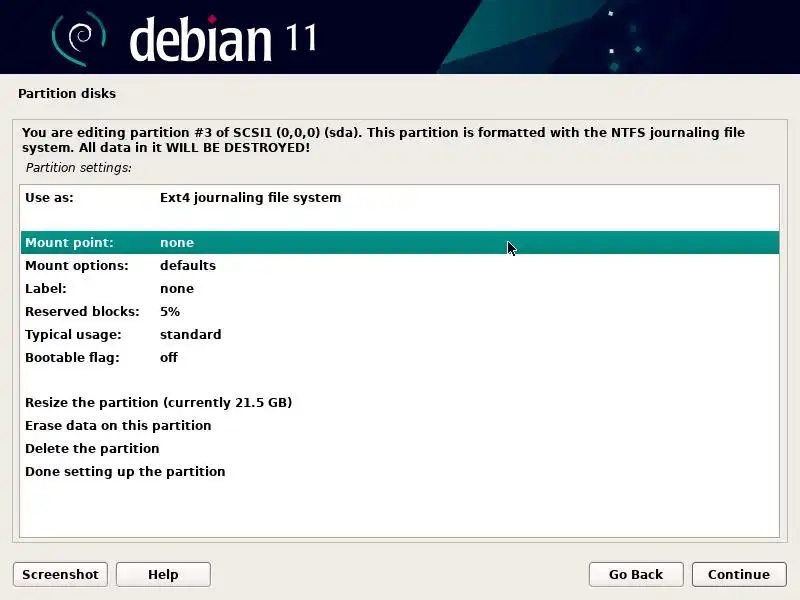Select "Delete the partition" option
800x600 pixels.
pos(399,448)
